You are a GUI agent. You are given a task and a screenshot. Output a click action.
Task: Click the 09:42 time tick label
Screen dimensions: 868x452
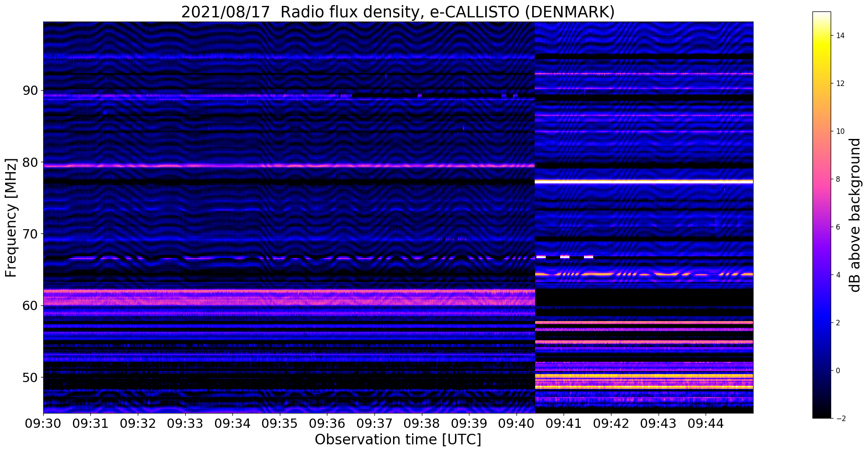tap(611, 424)
